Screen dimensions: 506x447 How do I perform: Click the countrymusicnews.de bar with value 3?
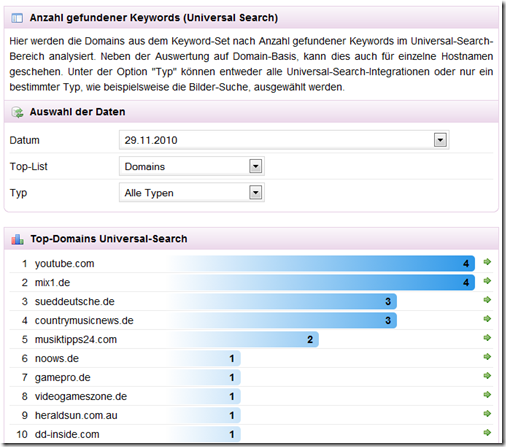click(x=283, y=320)
